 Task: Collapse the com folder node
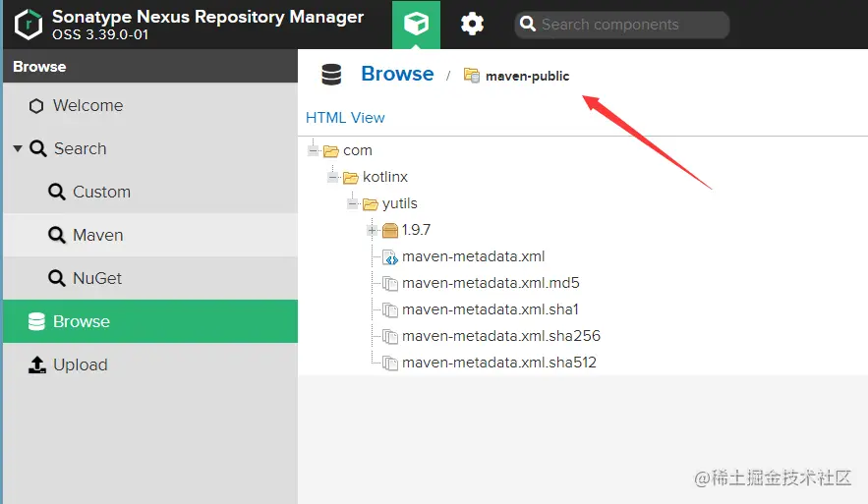314,150
